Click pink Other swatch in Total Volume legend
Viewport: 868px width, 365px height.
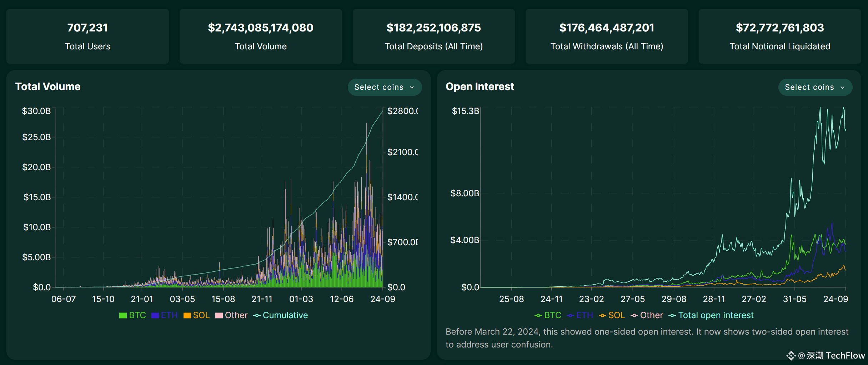tap(219, 315)
